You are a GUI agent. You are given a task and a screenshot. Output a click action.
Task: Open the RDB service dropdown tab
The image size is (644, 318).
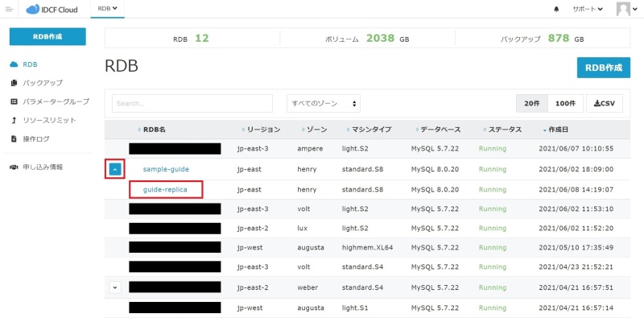[108, 9]
